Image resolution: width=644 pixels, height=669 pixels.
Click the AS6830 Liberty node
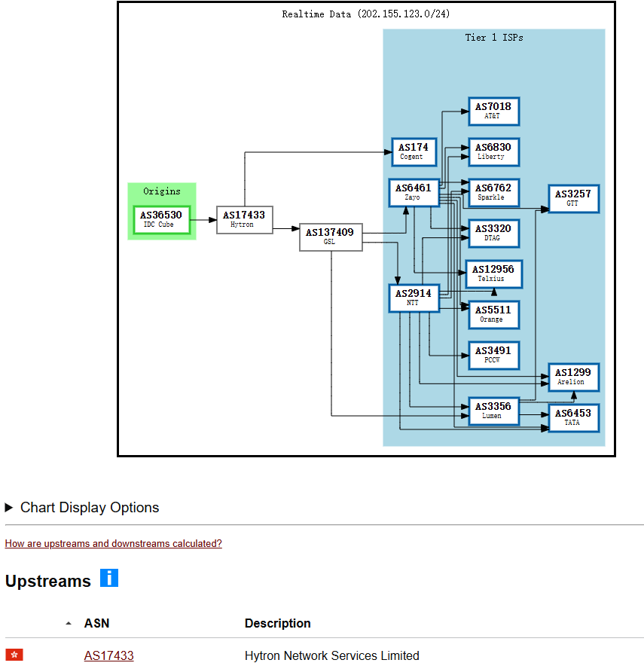(x=494, y=152)
